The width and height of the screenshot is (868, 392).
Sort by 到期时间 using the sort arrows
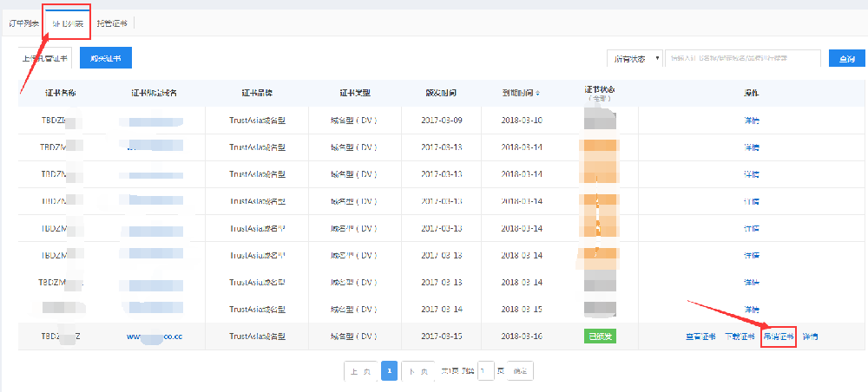(538, 94)
